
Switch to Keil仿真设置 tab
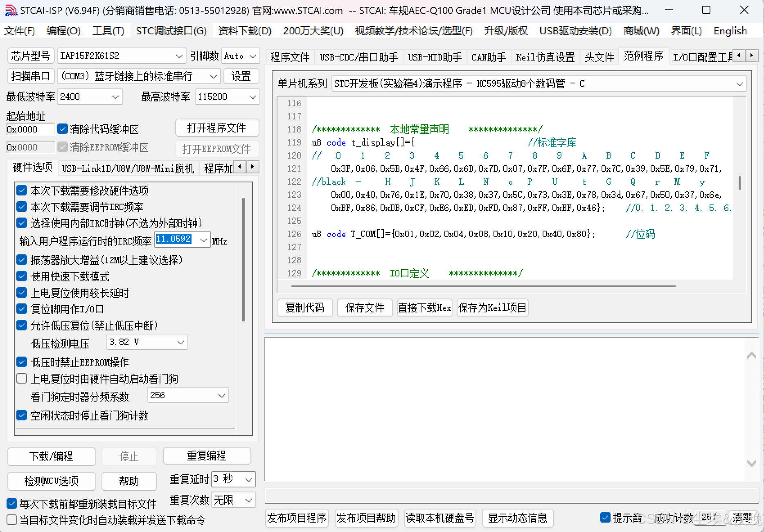point(545,57)
